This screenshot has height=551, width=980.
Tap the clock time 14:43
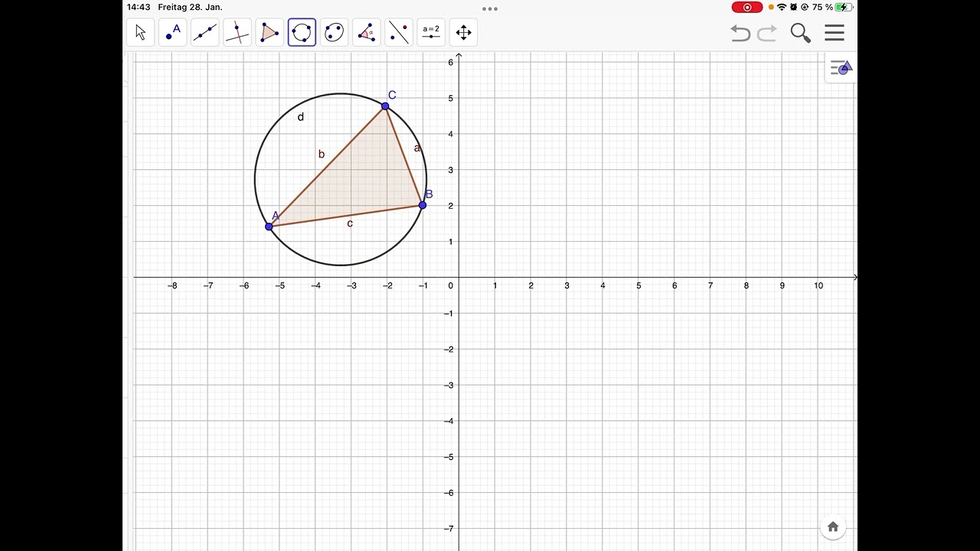point(139,7)
